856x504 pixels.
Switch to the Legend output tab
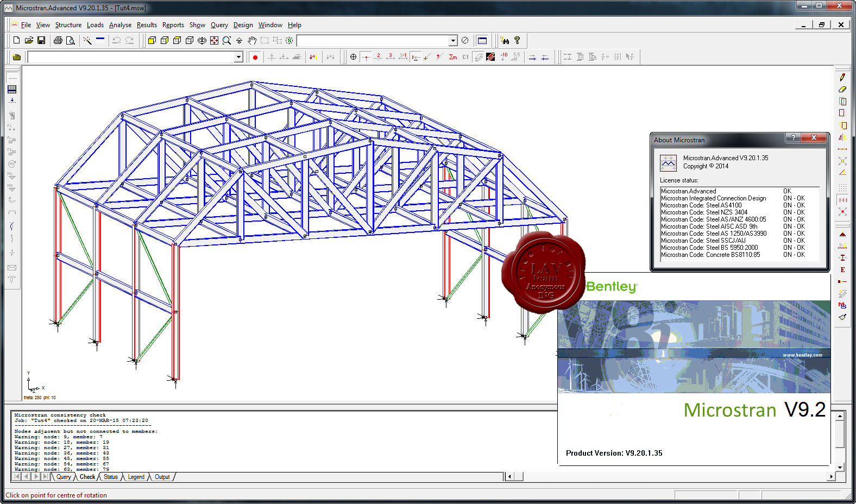[136, 477]
